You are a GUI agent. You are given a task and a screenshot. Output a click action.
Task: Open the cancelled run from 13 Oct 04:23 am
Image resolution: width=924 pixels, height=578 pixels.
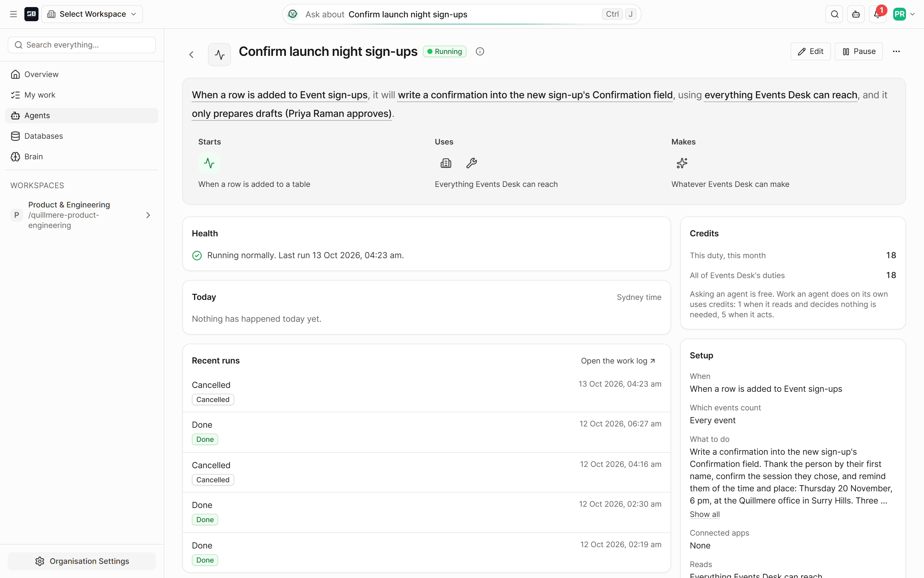[426, 392]
